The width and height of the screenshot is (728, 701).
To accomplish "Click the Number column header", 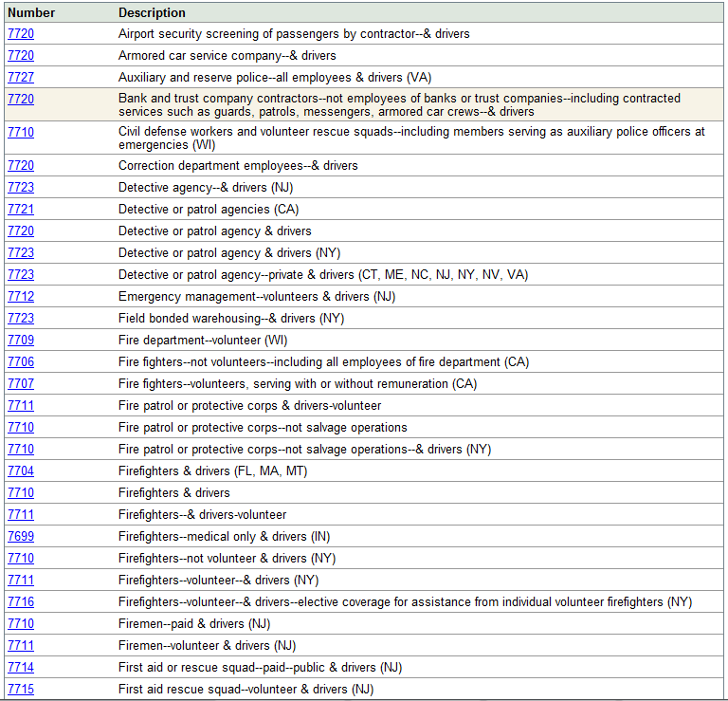I will 31,12.
